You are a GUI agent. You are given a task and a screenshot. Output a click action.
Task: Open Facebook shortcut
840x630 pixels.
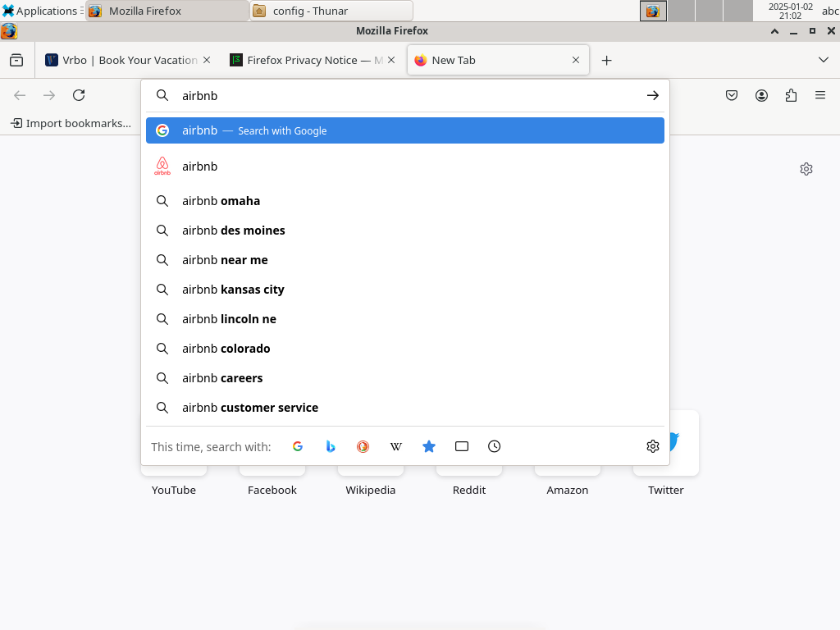[272, 490]
